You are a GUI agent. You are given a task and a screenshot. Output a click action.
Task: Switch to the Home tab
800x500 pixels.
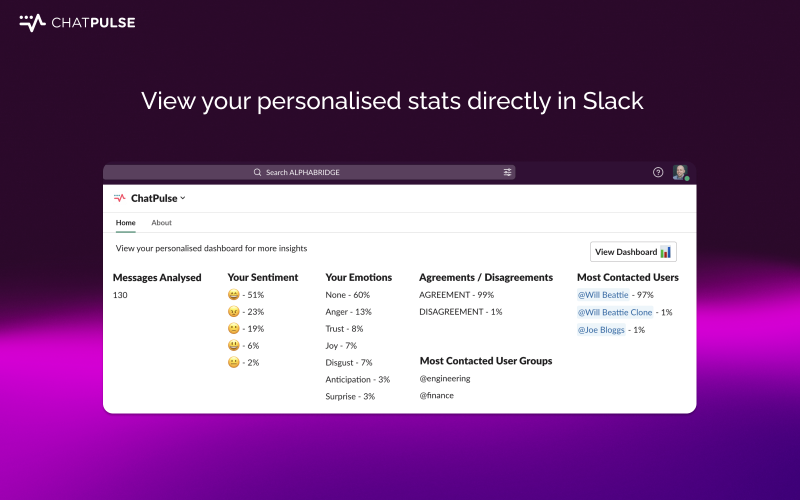point(126,223)
